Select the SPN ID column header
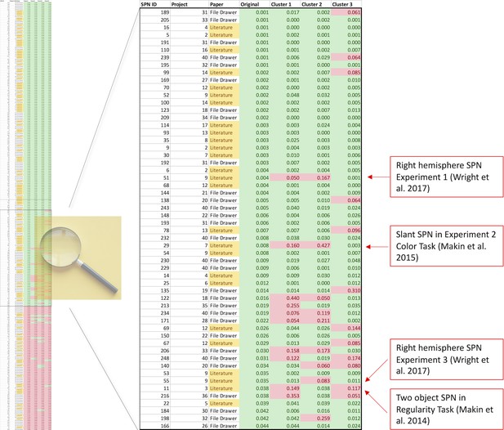Image resolution: width=504 pixels, height=430 pixels. pos(149,5)
